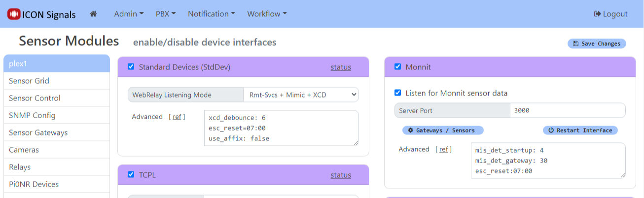Open Gateways / Sensors gear button
The width and height of the screenshot is (644, 198).
point(443,131)
